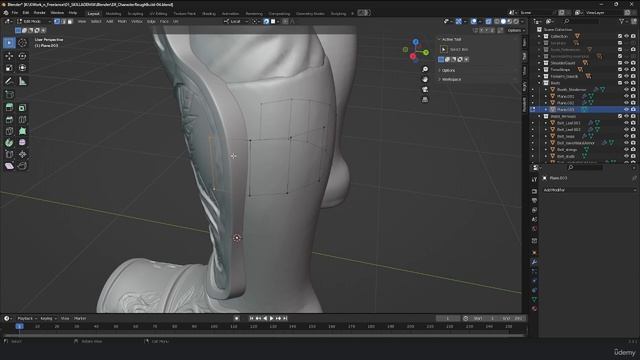Enable edge select mode
This screenshot has width=640, height=360.
coord(64,21)
